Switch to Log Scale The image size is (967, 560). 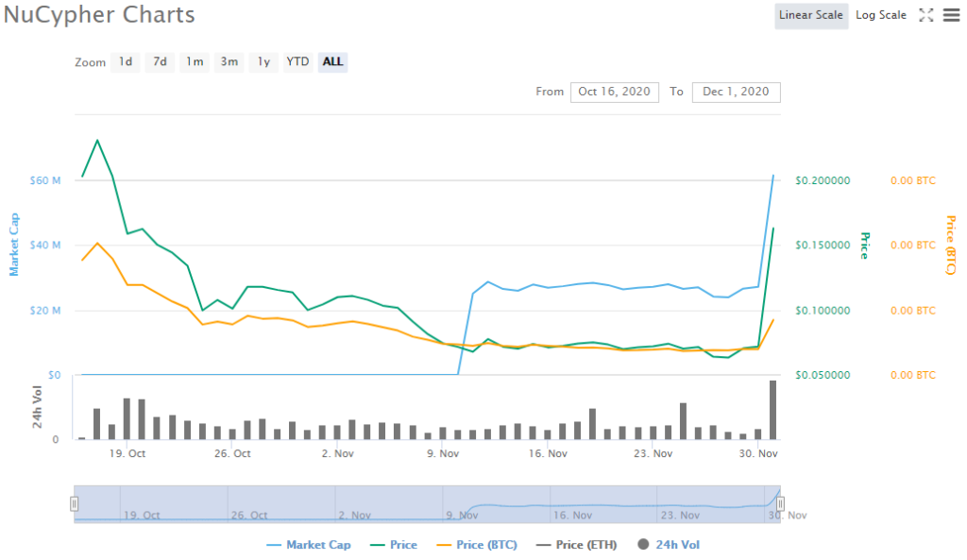coord(881,15)
